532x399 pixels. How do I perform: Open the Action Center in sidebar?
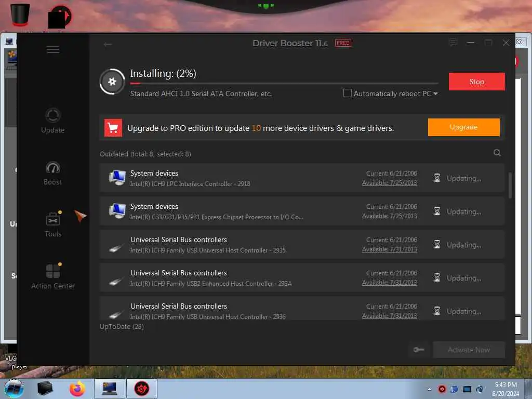click(x=53, y=276)
